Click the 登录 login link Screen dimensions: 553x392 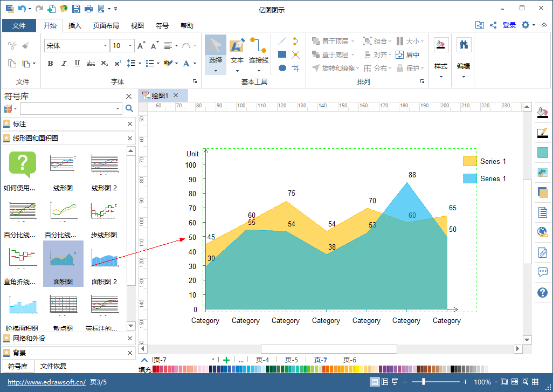509,25
